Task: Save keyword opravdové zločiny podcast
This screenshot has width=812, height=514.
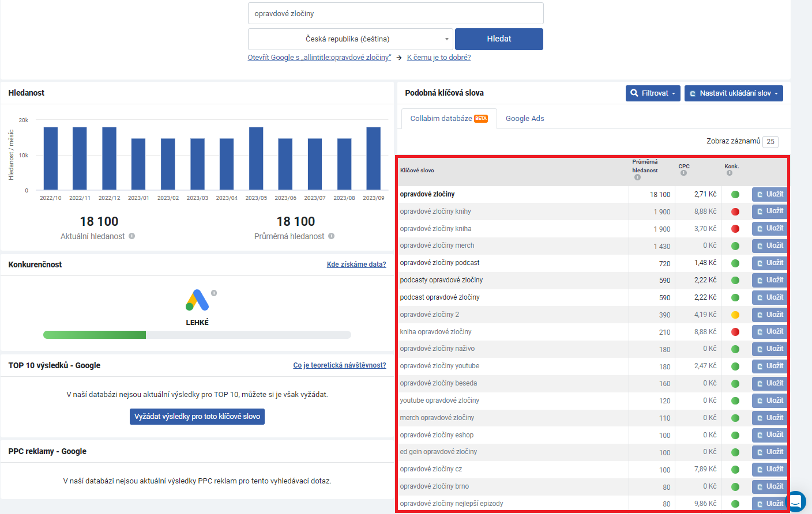Action: (x=769, y=263)
